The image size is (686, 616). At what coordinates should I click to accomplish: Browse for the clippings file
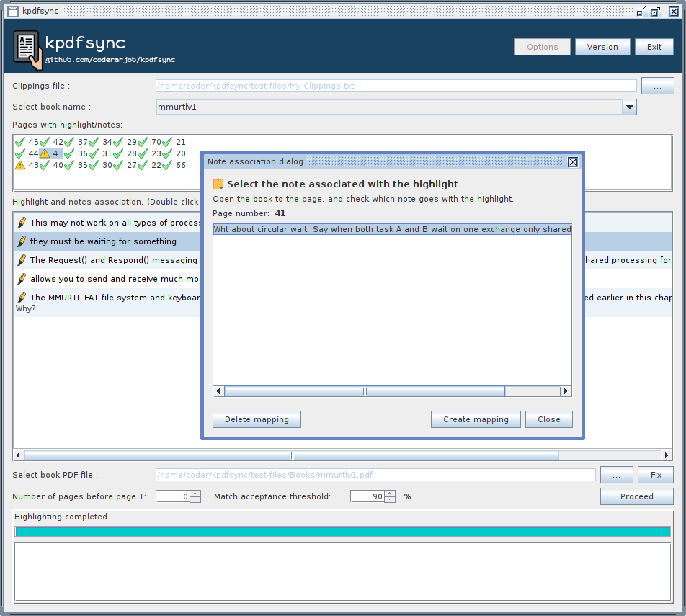[x=658, y=86]
